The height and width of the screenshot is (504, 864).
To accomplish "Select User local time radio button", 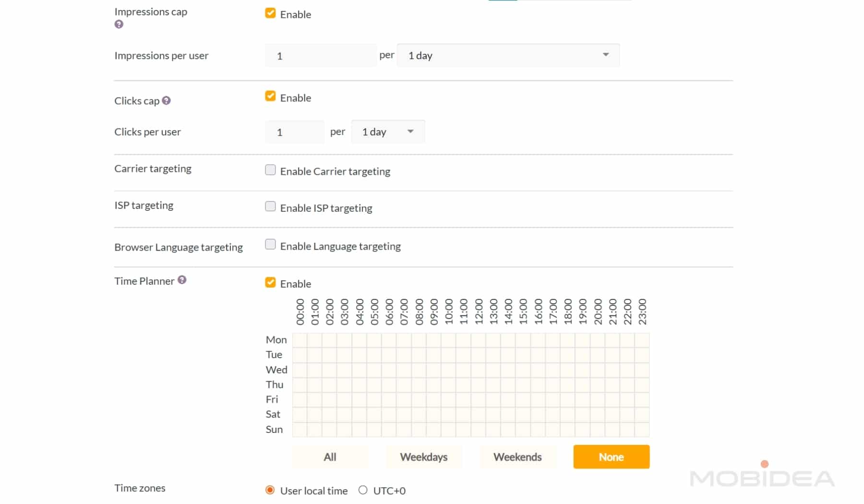I will pos(270,490).
